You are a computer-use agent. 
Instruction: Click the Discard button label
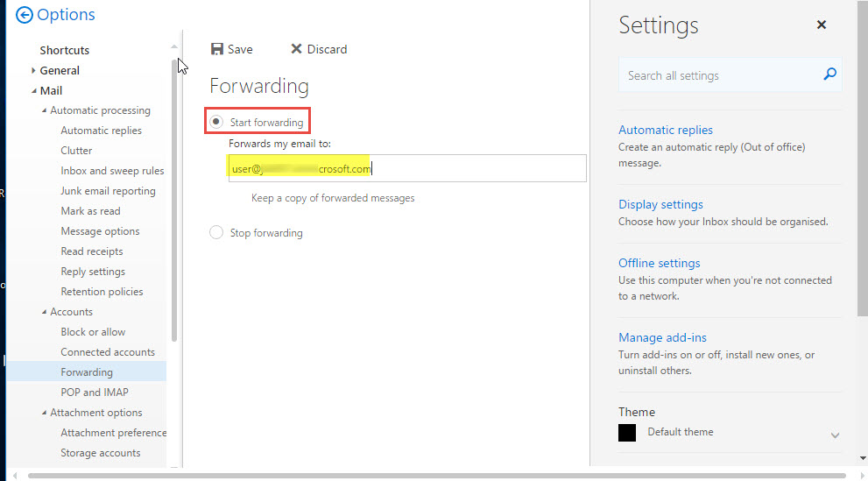(x=328, y=49)
